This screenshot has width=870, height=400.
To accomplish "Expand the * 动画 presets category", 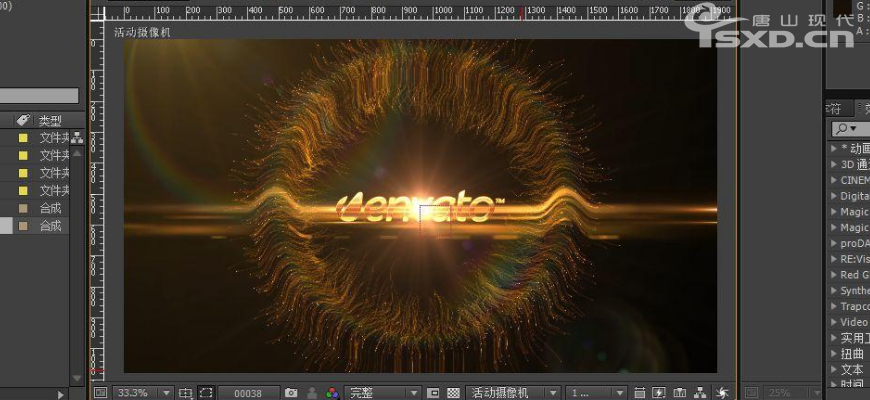I will tap(833, 149).
